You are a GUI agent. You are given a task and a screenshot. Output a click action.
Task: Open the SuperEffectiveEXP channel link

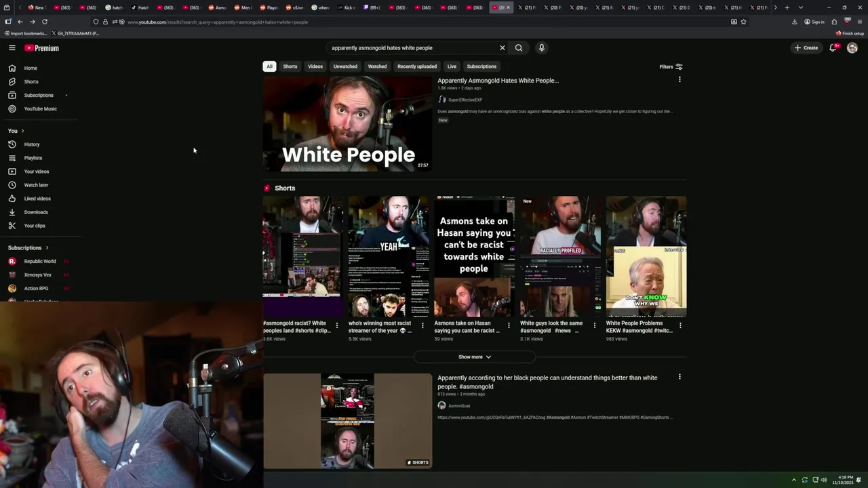(x=465, y=100)
